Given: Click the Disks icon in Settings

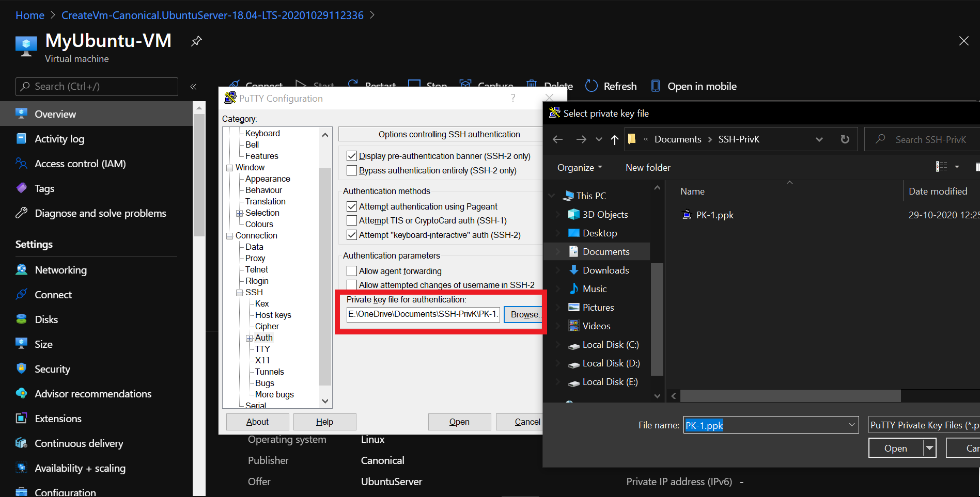Looking at the screenshot, I should coord(21,319).
